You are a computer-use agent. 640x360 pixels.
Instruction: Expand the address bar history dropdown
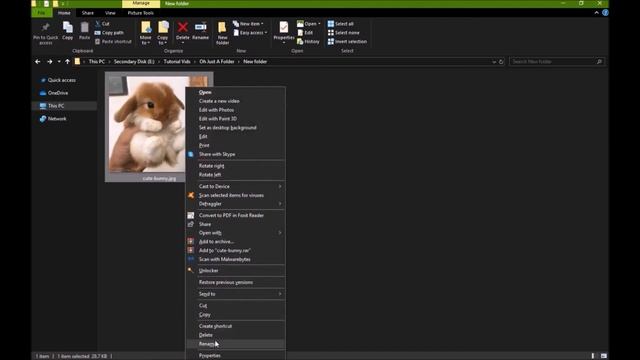coord(494,62)
